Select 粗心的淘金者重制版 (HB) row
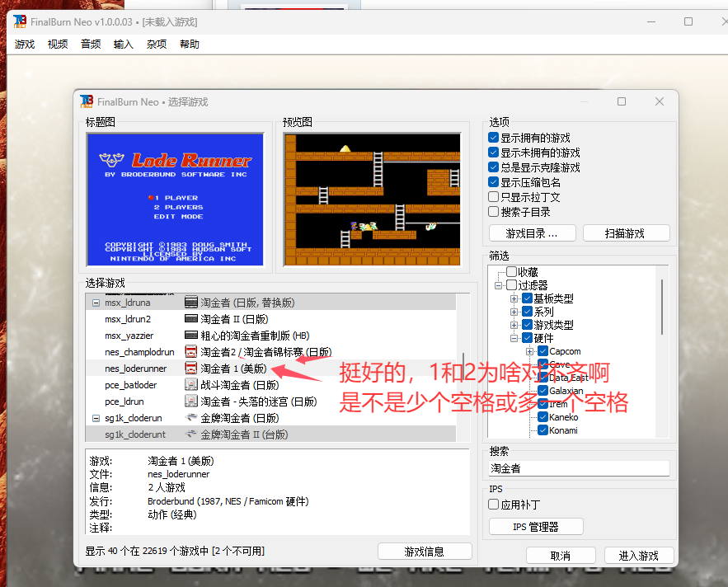The height and width of the screenshot is (587, 728). pyautogui.click(x=270, y=336)
